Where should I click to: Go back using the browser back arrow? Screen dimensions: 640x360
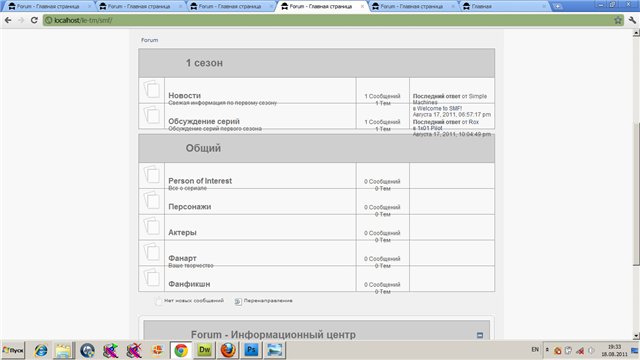8,20
